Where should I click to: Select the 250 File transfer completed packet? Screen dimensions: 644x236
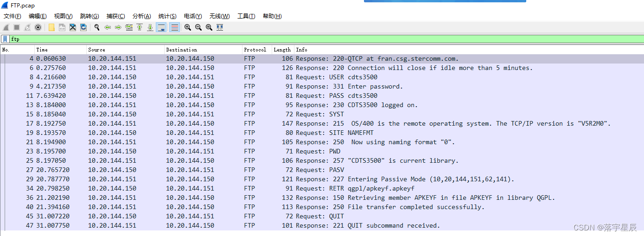pos(322,207)
